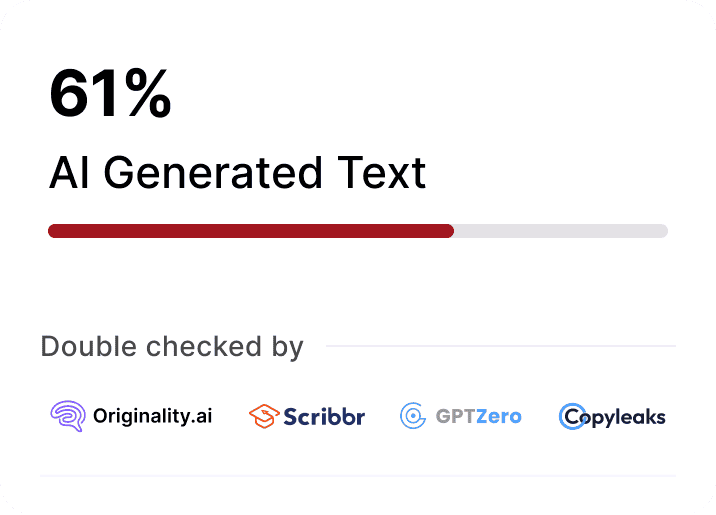Select the 61% percentage heading

point(110,96)
